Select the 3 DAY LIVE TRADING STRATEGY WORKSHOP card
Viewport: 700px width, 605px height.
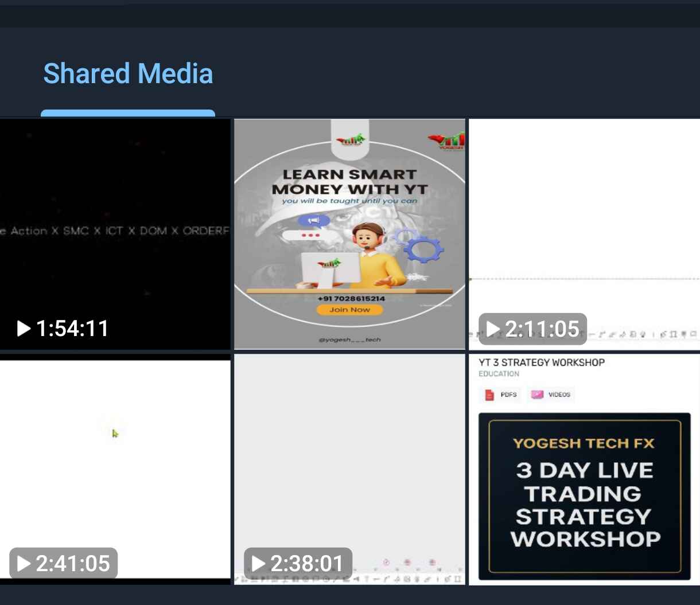(584, 497)
